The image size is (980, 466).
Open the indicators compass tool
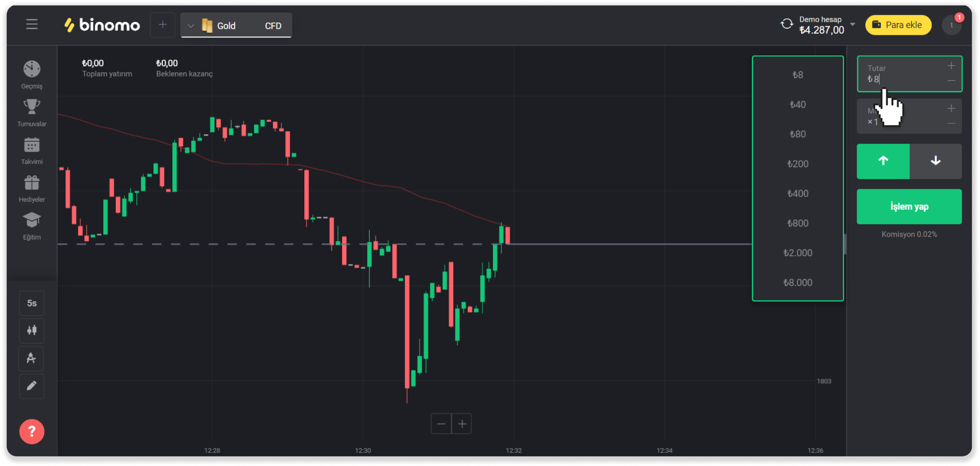pos(31,358)
